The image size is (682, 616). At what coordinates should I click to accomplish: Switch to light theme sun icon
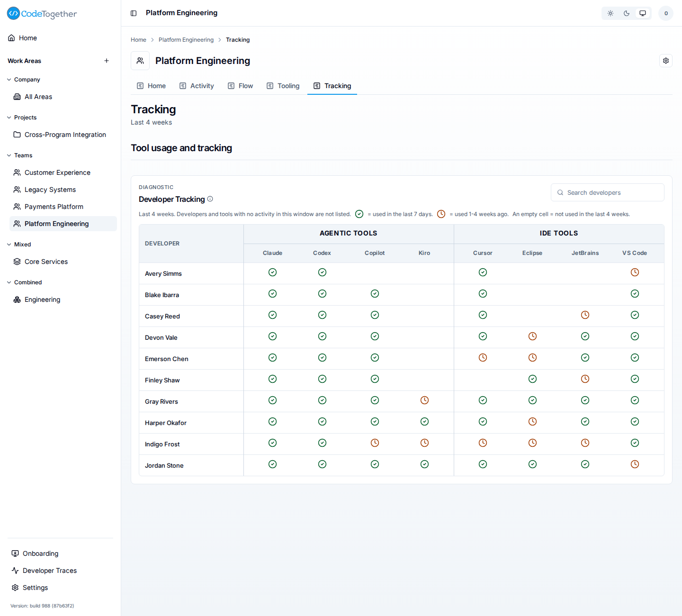pos(610,13)
